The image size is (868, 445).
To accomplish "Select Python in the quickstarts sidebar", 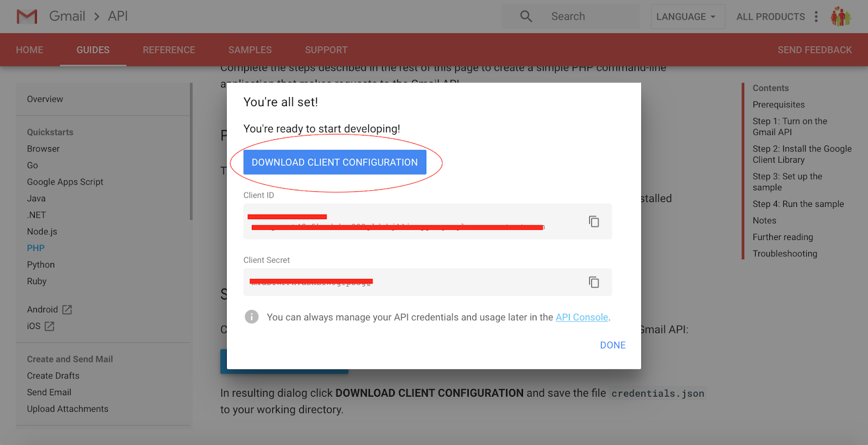I will [x=40, y=265].
